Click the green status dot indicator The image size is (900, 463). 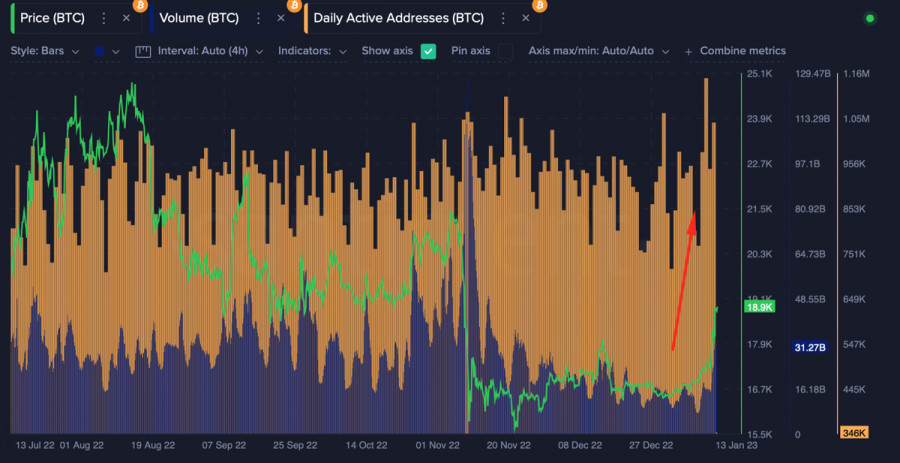coord(869,18)
